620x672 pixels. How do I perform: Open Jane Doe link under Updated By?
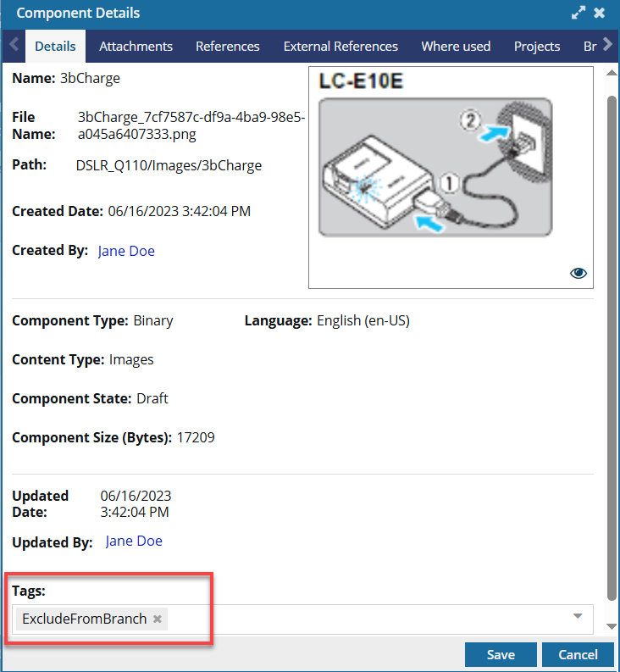click(x=134, y=541)
